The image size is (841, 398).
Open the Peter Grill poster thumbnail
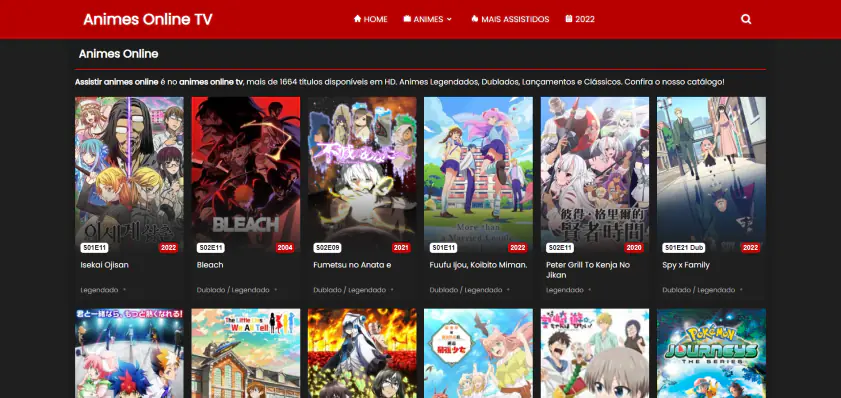coord(595,175)
